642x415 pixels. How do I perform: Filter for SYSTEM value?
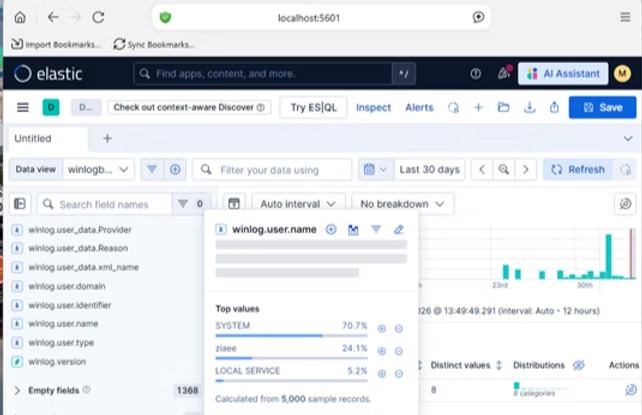tap(382, 329)
